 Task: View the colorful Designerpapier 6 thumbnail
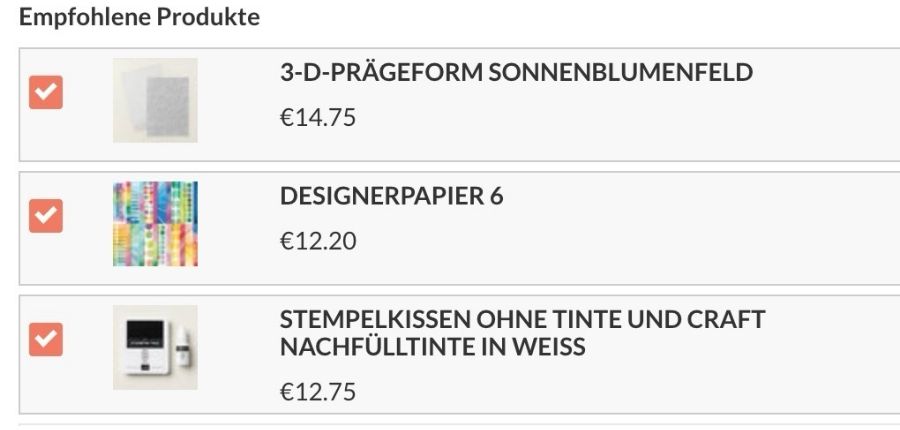pyautogui.click(x=155, y=223)
